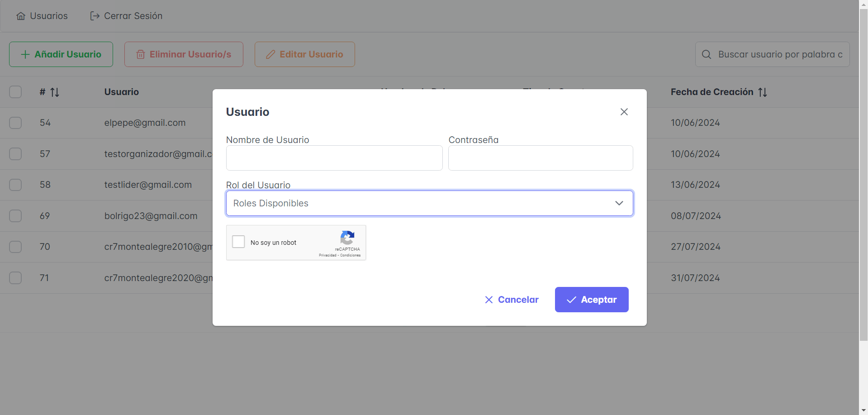Click bolrigo23@gmail.com user cell
This screenshot has width=868, height=415.
tap(151, 216)
